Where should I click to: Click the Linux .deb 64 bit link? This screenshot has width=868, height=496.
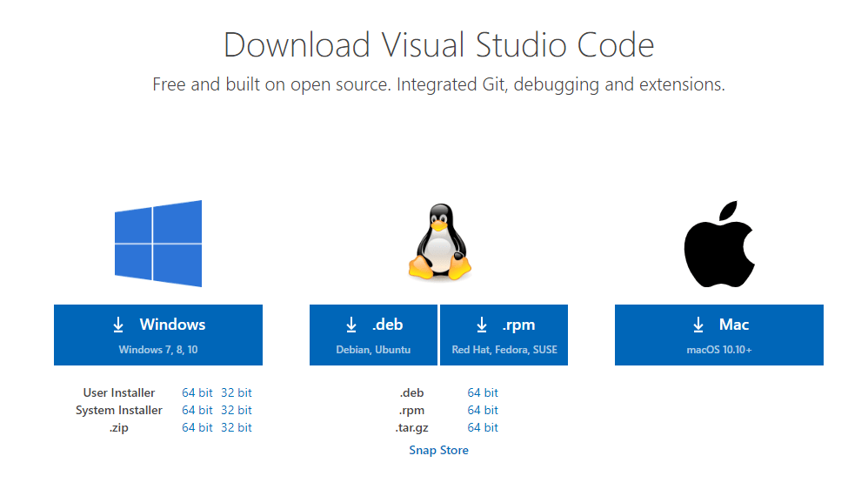tap(483, 392)
